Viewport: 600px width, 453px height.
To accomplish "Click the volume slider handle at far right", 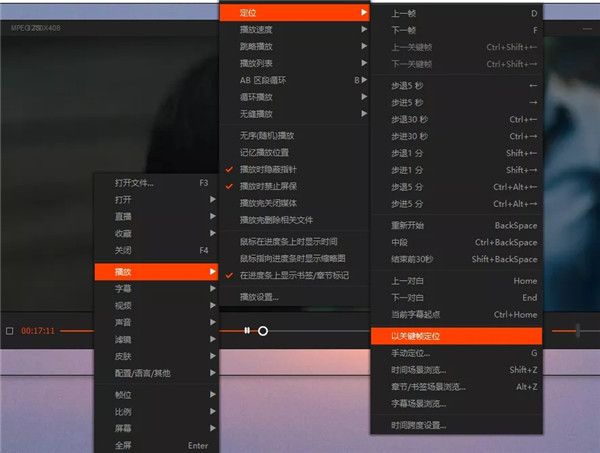I will (x=577, y=329).
